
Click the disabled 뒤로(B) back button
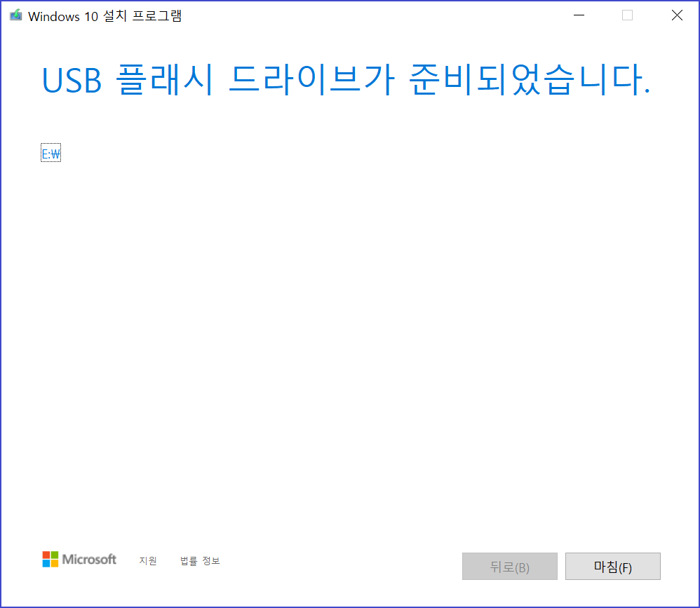click(x=509, y=567)
